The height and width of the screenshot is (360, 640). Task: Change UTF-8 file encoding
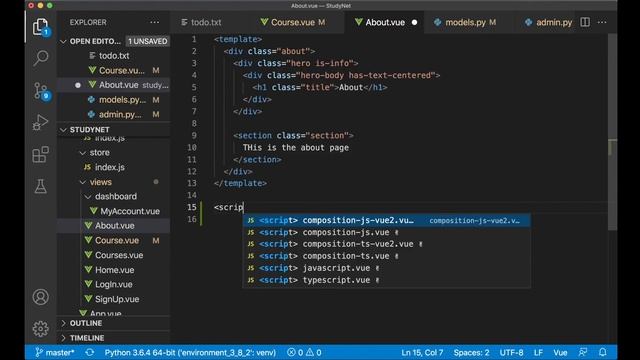[x=511, y=352]
